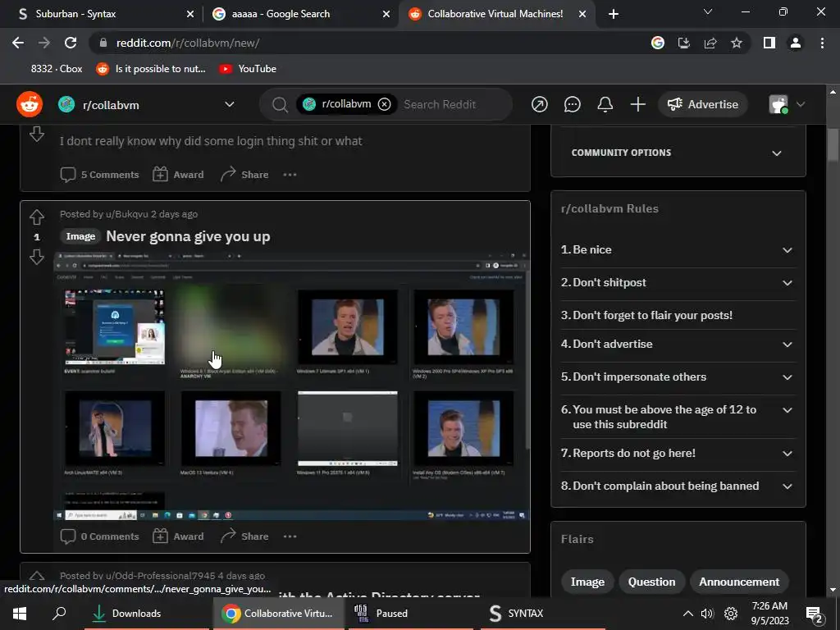Filter by the Question flair
840x630 pixels.
pyautogui.click(x=651, y=582)
